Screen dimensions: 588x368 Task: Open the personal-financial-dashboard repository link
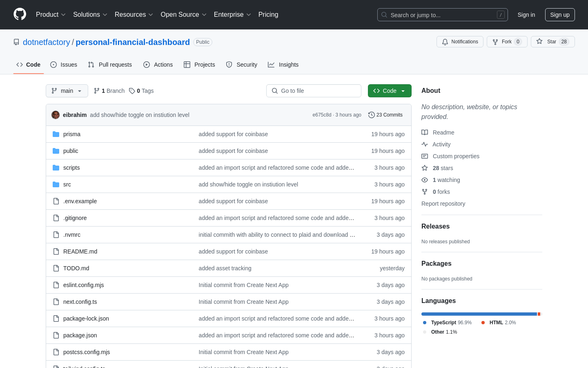coord(133,42)
